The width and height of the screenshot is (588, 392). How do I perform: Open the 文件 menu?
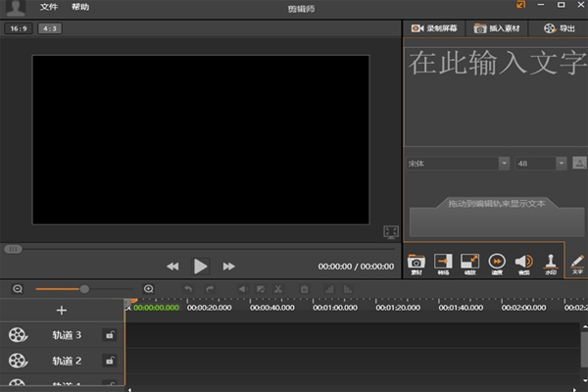click(49, 7)
